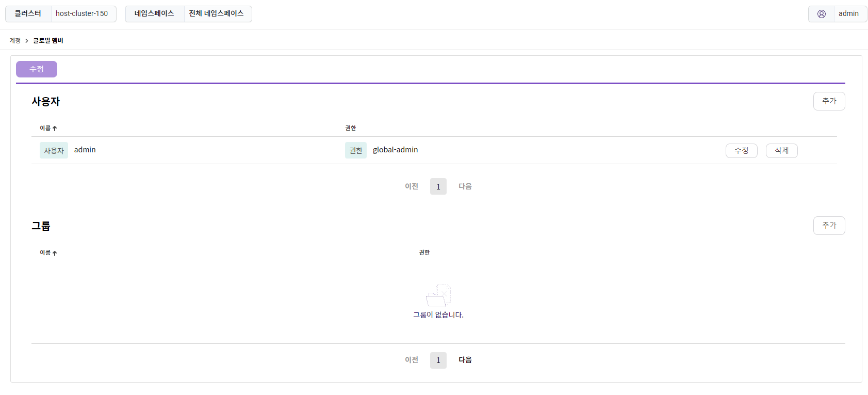Click 다음 in users pagination

click(465, 186)
